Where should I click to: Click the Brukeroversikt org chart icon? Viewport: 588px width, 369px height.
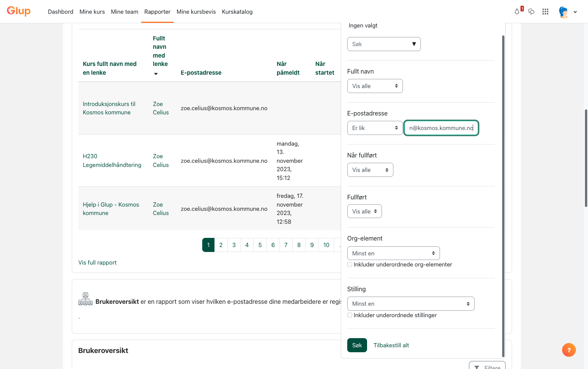(x=85, y=299)
